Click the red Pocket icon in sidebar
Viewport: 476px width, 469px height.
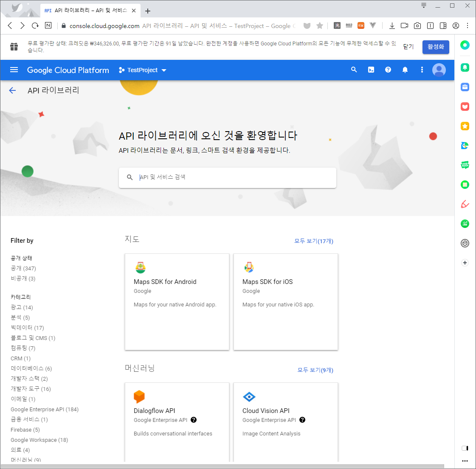pos(465,107)
